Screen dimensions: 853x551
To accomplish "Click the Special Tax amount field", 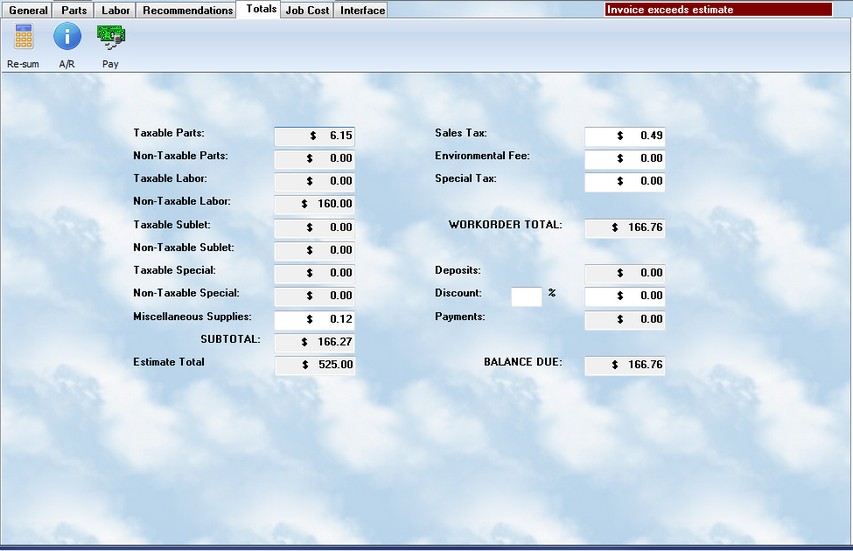I will [x=624, y=182].
